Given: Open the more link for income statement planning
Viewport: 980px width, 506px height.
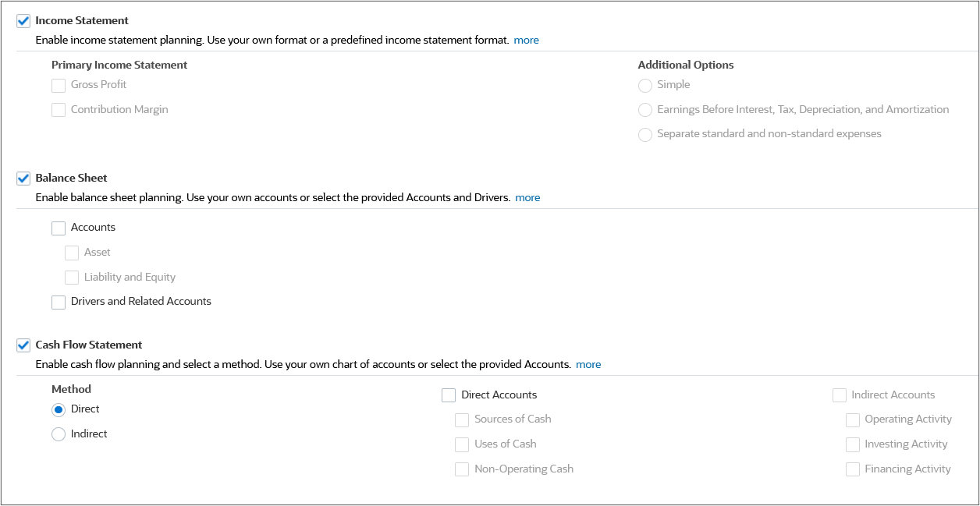Looking at the screenshot, I should click(x=525, y=40).
